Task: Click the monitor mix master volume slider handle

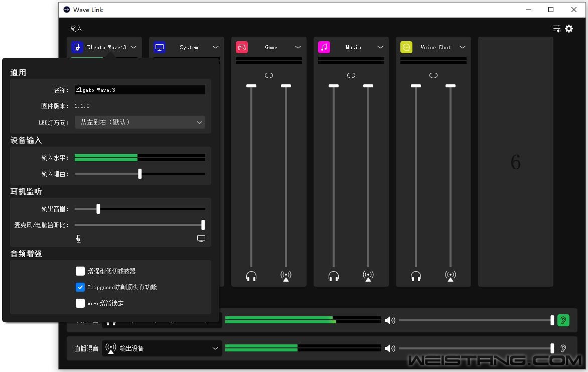Action: tap(552, 320)
